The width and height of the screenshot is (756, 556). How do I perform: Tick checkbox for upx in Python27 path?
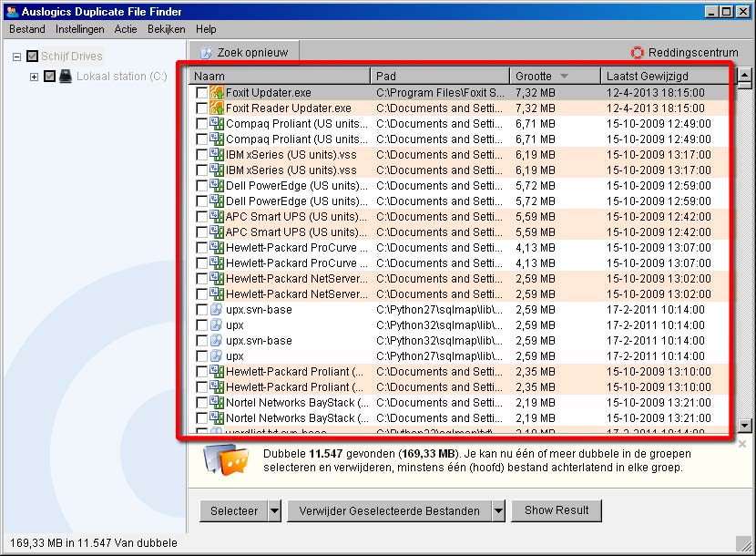202,355
